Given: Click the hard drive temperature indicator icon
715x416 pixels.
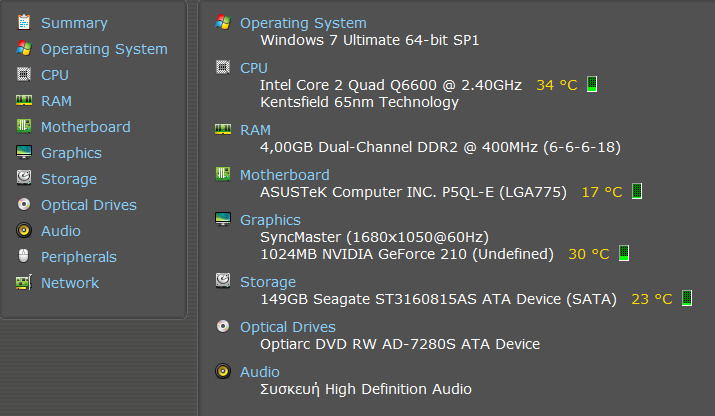Looking at the screenshot, I should tap(687, 298).
